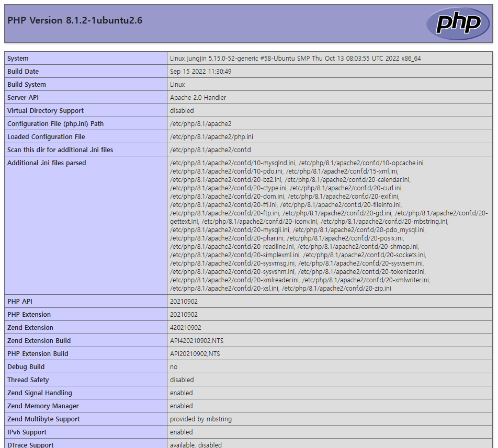Click the PHP API label
The width and height of the screenshot is (498, 448).
click(x=20, y=302)
